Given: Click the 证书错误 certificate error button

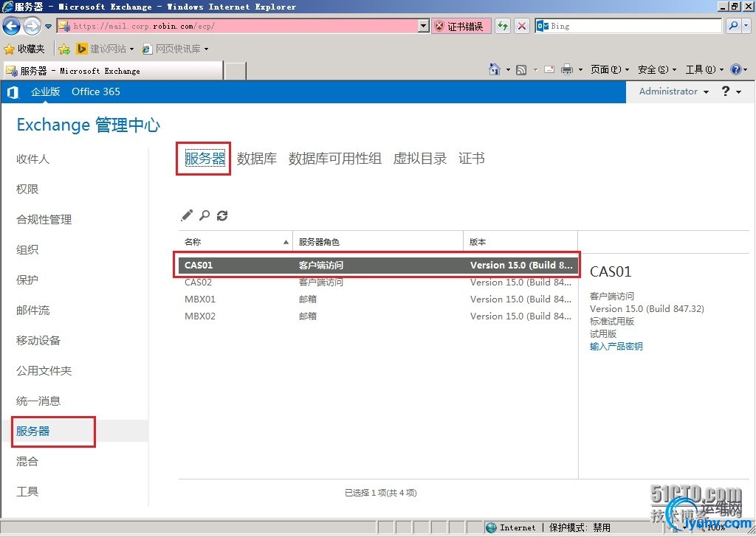Looking at the screenshot, I should pos(461,26).
